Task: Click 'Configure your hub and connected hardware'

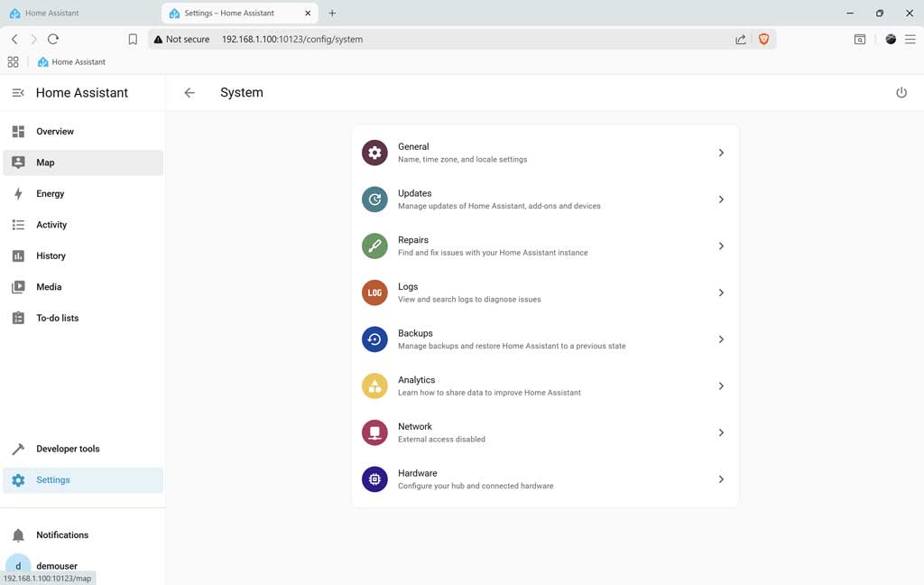Action: tap(476, 486)
